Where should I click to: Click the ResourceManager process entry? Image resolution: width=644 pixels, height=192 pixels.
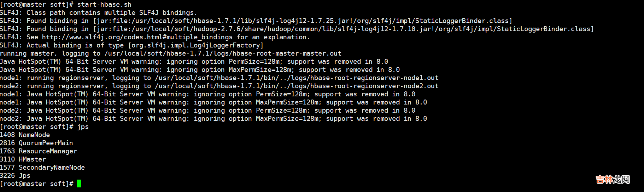[48, 151]
